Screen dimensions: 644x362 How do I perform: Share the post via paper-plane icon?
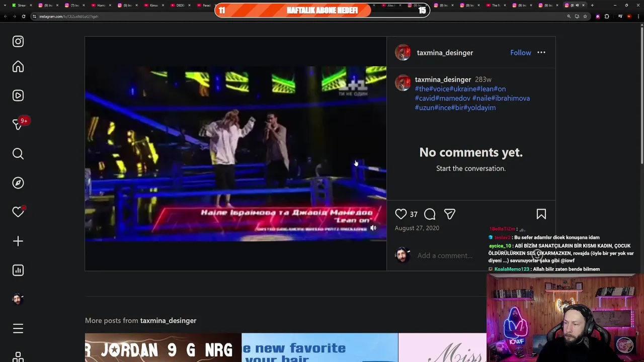pyautogui.click(x=450, y=214)
